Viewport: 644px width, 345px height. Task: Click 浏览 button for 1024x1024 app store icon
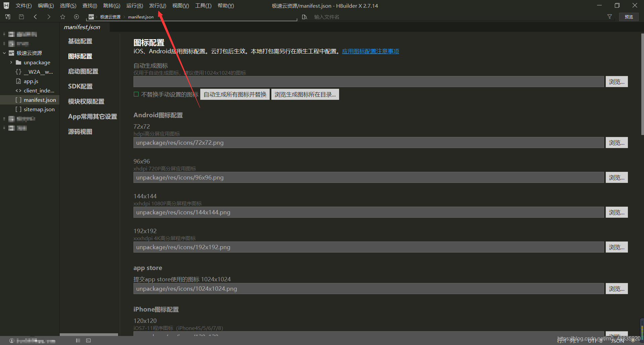tap(616, 289)
